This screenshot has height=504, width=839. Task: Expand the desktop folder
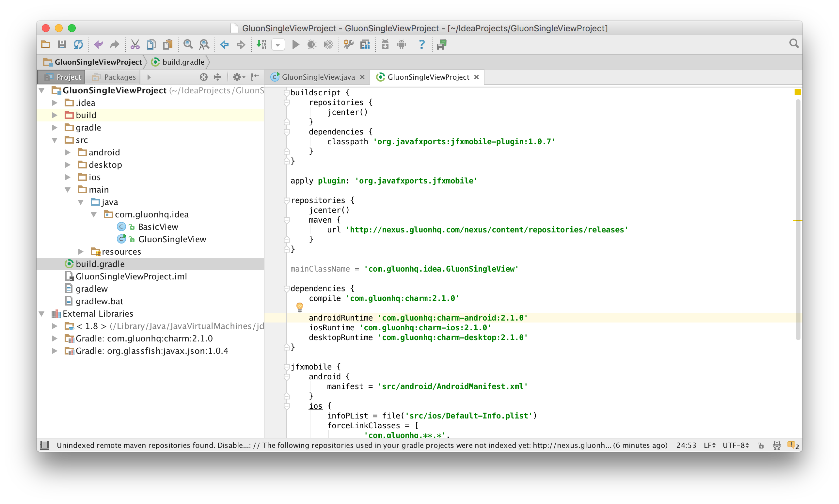[68, 165]
